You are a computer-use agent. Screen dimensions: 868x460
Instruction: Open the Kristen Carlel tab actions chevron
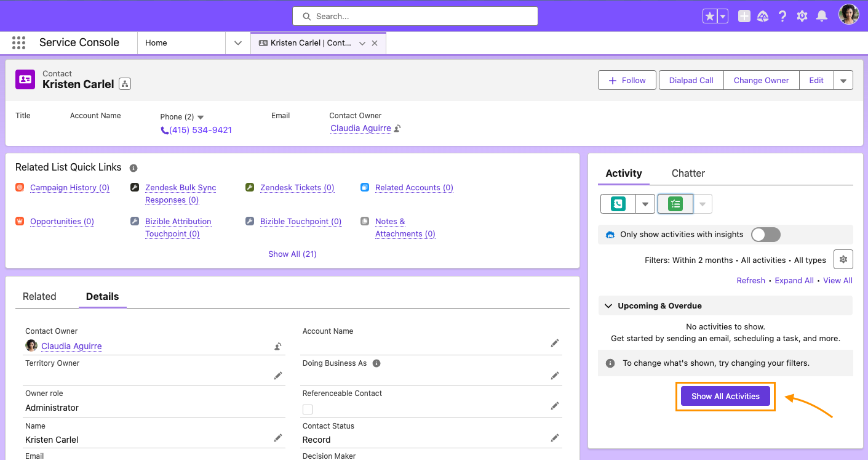362,43
